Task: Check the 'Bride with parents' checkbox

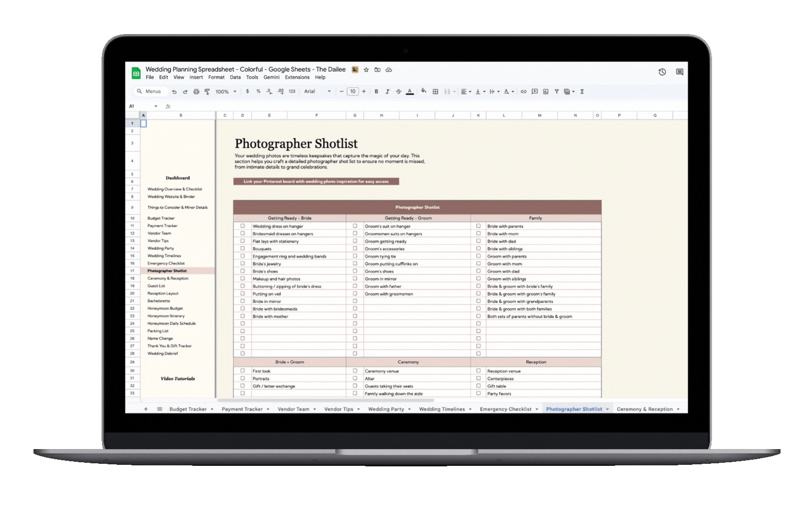Action: tap(478, 226)
